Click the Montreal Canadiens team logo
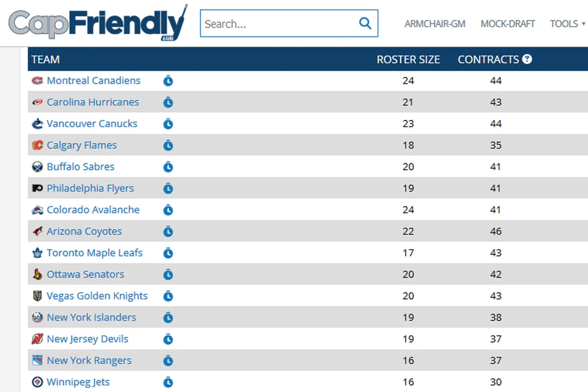 pyautogui.click(x=37, y=81)
